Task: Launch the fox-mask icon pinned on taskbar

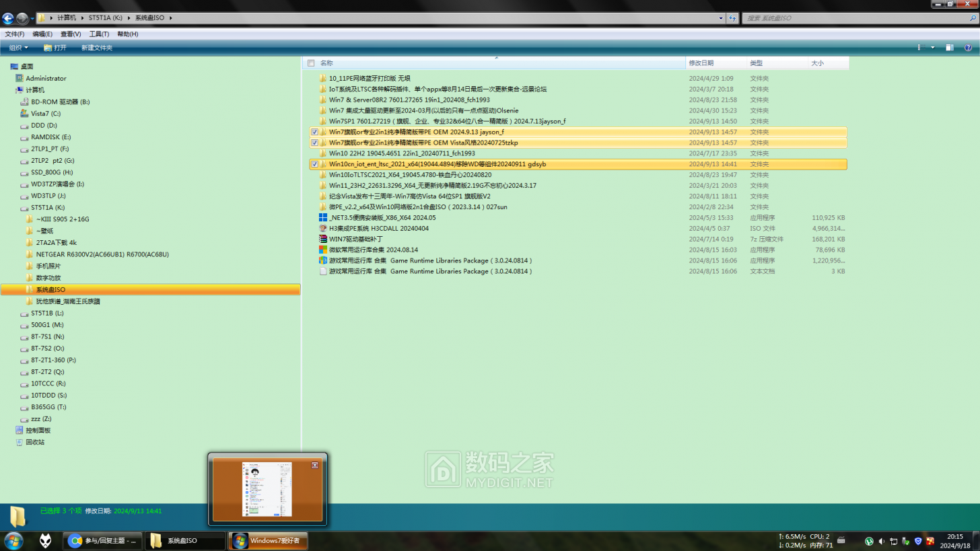Action: 46,541
